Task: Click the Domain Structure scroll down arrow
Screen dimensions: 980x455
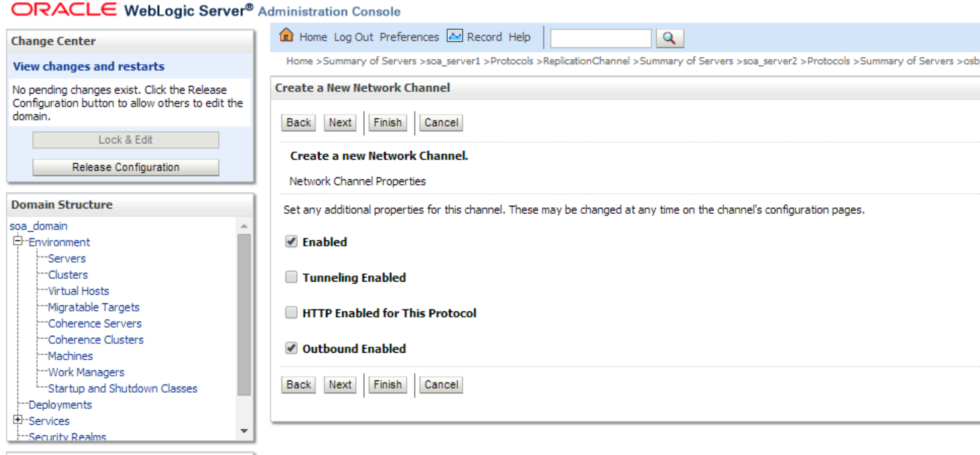Action: pyautogui.click(x=244, y=431)
